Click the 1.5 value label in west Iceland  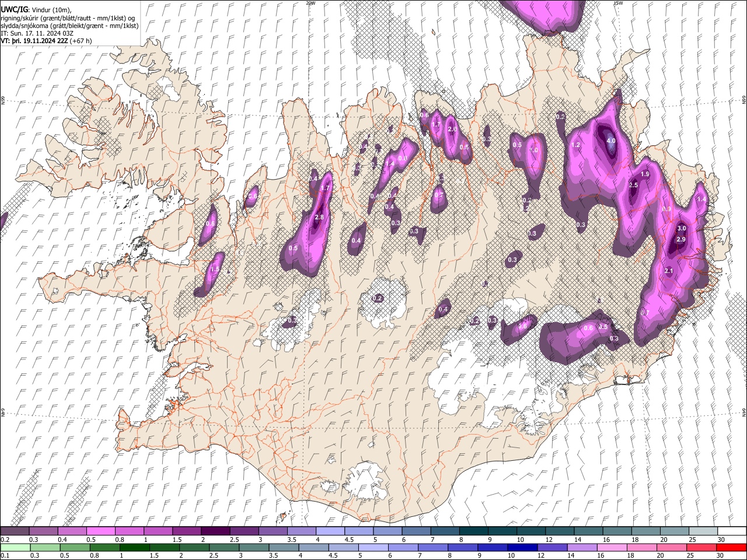215,269
